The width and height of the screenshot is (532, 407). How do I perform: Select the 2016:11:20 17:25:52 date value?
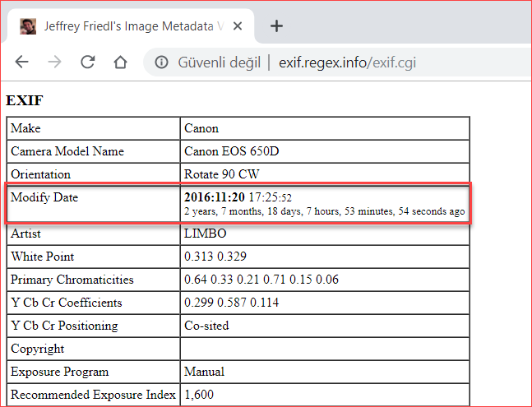click(x=238, y=197)
